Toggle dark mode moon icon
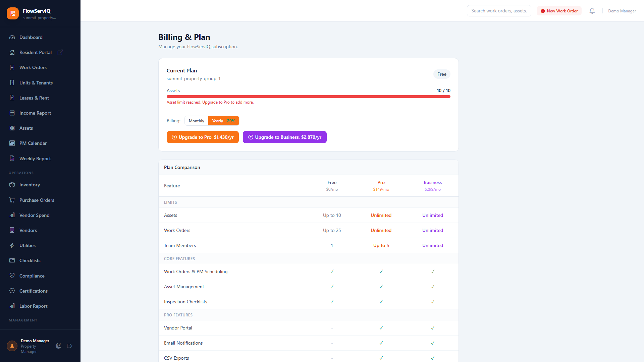Image resolution: width=644 pixels, height=362 pixels. click(58, 346)
